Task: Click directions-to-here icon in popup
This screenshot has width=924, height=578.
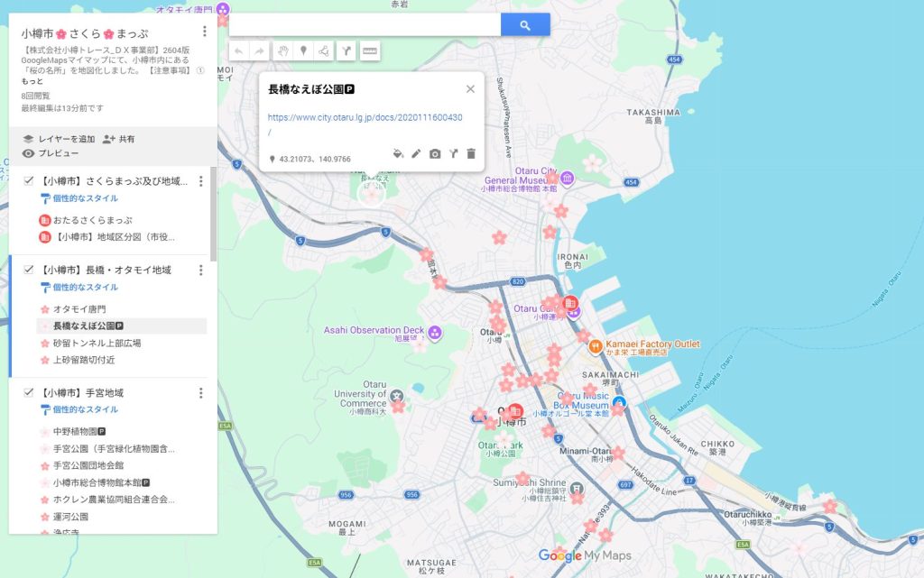Action: click(x=453, y=153)
